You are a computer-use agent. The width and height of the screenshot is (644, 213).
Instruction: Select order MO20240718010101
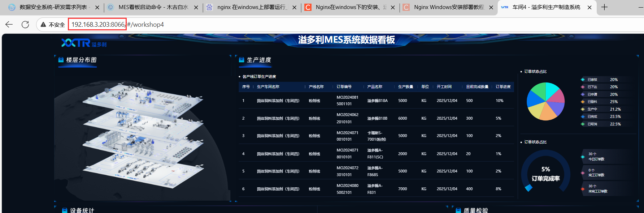tap(348, 154)
